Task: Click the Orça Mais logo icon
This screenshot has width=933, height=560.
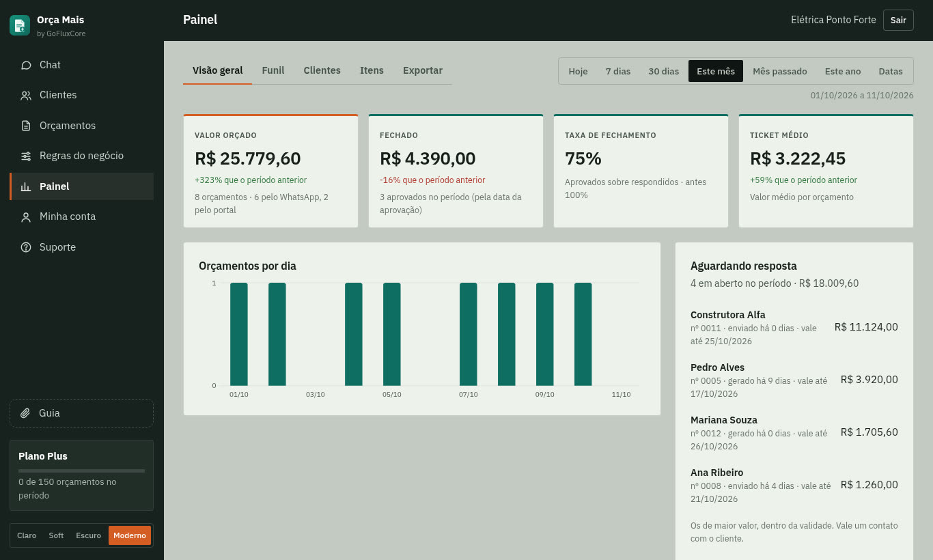Action: (20, 25)
